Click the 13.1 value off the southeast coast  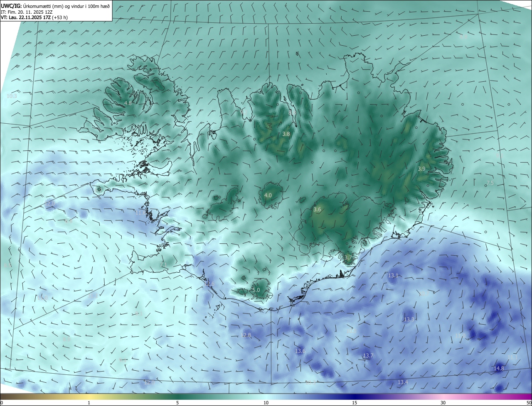coord(393,276)
